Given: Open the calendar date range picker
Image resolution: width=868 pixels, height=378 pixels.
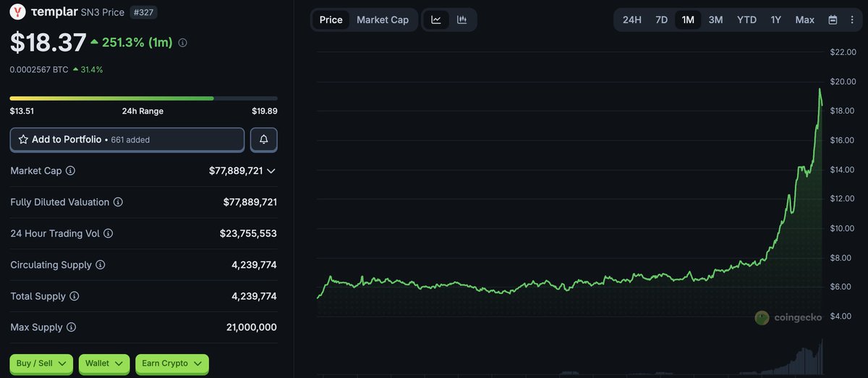Looking at the screenshot, I should point(833,20).
